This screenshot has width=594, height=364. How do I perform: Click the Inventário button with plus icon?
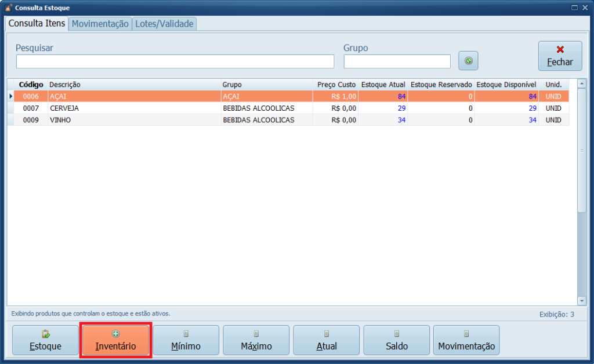click(x=115, y=340)
